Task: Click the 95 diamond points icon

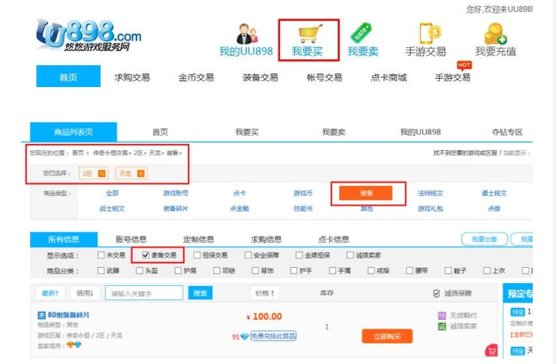Action: tap(244, 337)
